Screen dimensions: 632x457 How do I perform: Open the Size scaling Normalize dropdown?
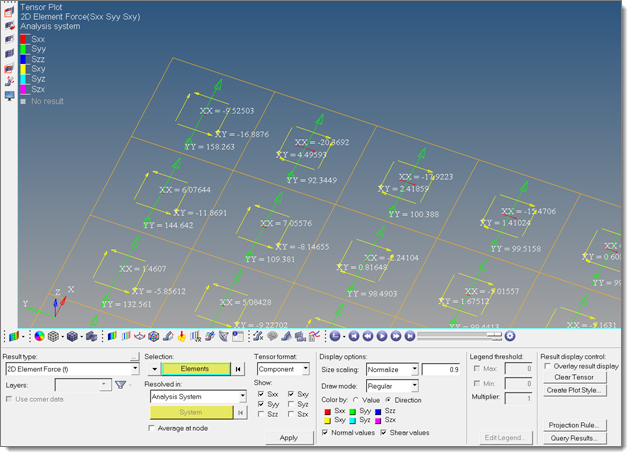(412, 369)
